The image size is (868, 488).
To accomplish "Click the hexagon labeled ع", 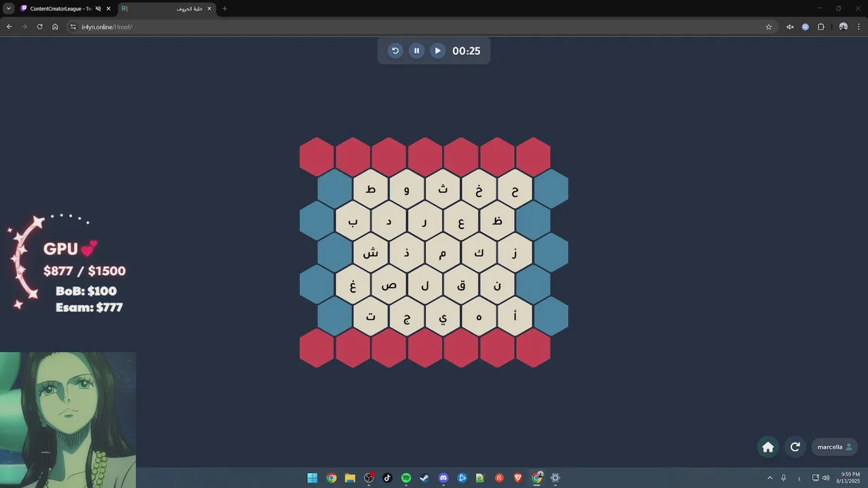I will [460, 221].
